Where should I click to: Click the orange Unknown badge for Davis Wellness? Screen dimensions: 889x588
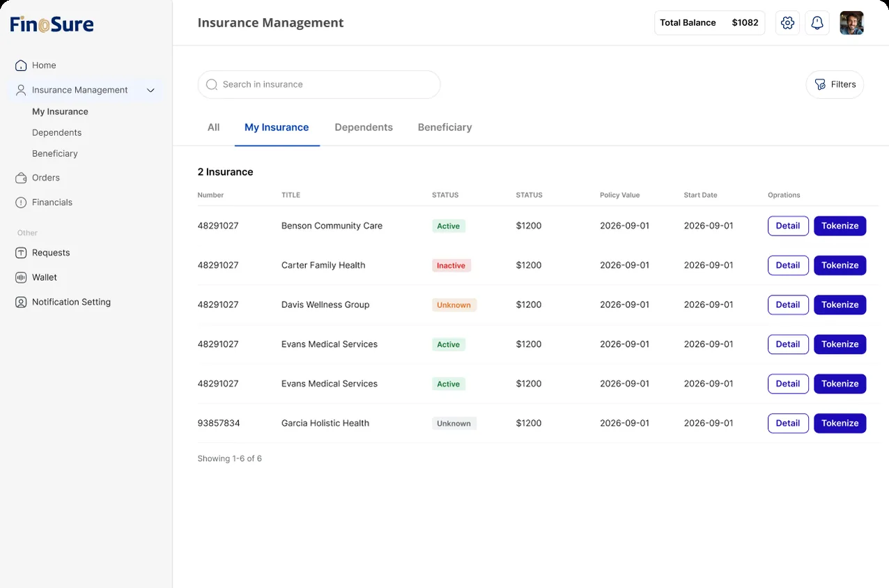pyautogui.click(x=454, y=305)
